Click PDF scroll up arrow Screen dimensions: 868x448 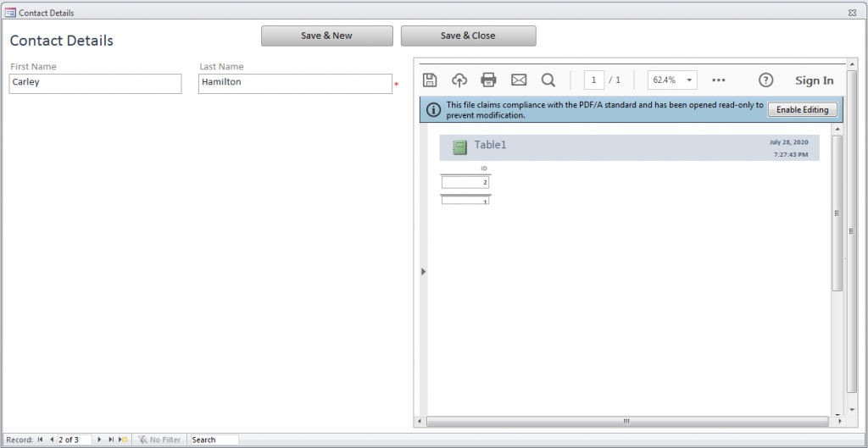click(837, 129)
